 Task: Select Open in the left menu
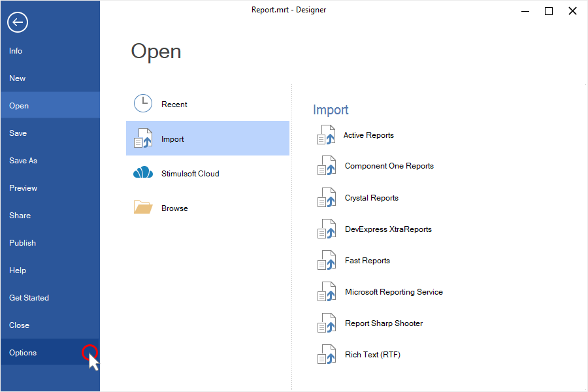point(50,105)
